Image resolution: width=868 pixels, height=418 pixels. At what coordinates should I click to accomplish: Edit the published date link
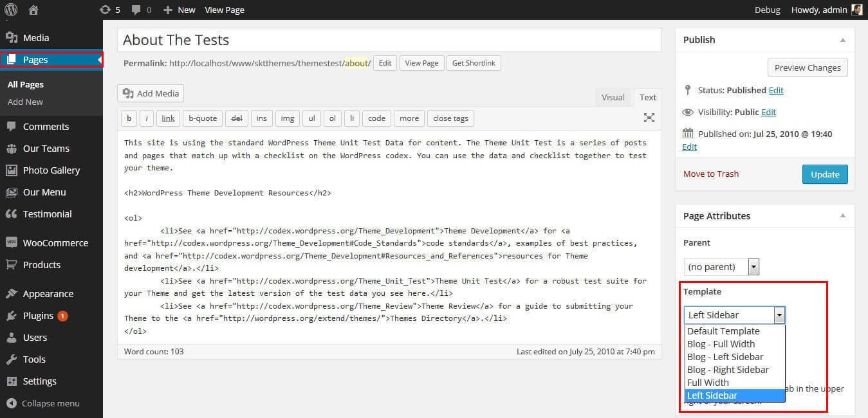click(x=689, y=147)
